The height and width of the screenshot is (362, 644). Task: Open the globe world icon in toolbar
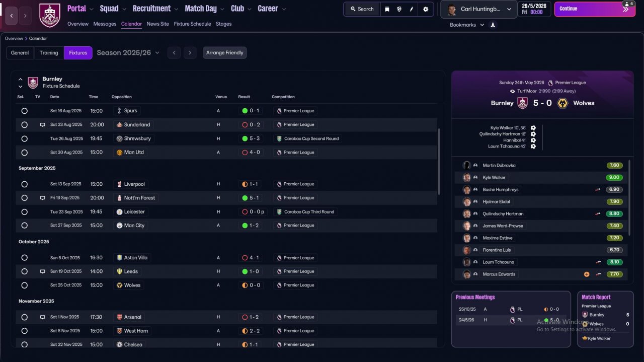tap(399, 9)
